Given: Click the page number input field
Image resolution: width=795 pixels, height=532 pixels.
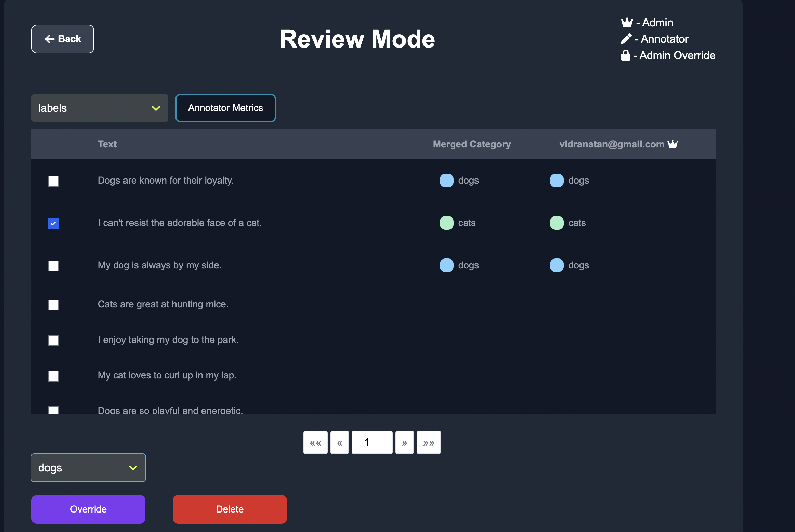Looking at the screenshot, I should [x=372, y=443].
